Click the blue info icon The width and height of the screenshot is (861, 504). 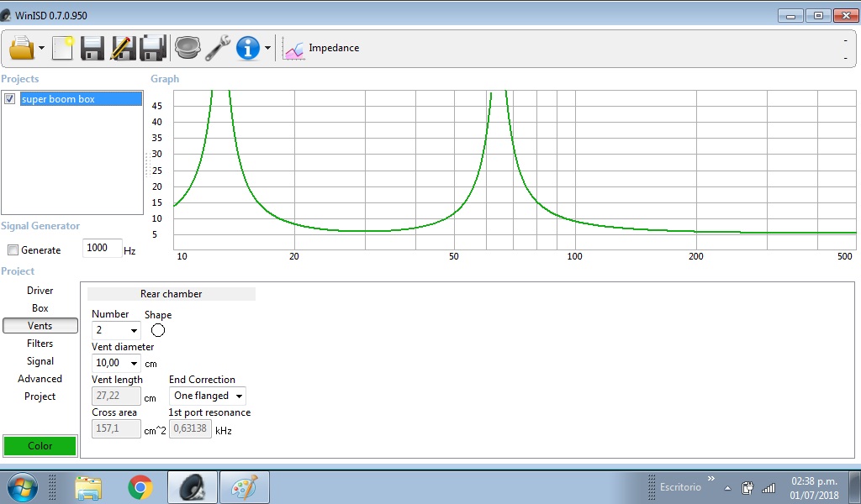pos(248,48)
